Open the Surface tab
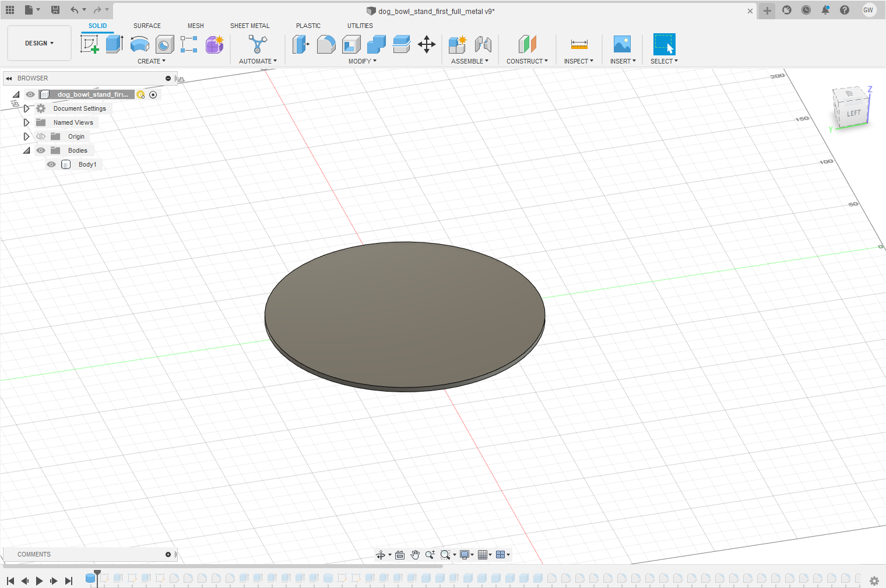This screenshot has height=588, width=886. pos(147,26)
